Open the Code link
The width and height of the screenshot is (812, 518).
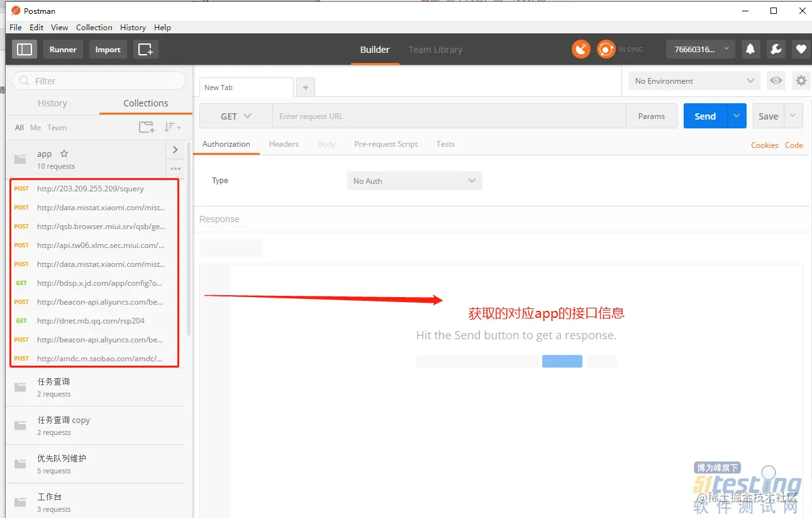794,145
